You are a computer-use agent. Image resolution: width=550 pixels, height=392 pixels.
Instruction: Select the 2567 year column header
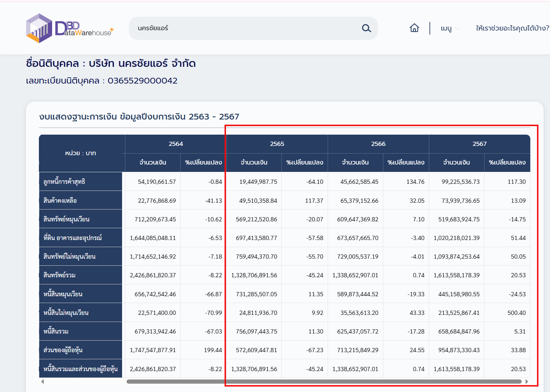pyautogui.click(x=479, y=144)
